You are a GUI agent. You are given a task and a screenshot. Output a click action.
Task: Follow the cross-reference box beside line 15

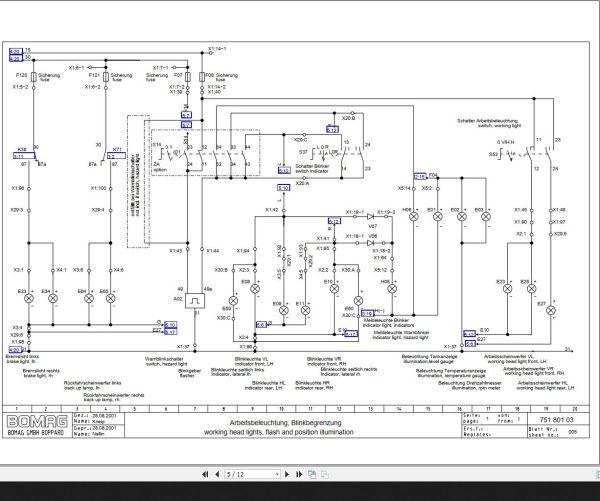tap(16, 51)
